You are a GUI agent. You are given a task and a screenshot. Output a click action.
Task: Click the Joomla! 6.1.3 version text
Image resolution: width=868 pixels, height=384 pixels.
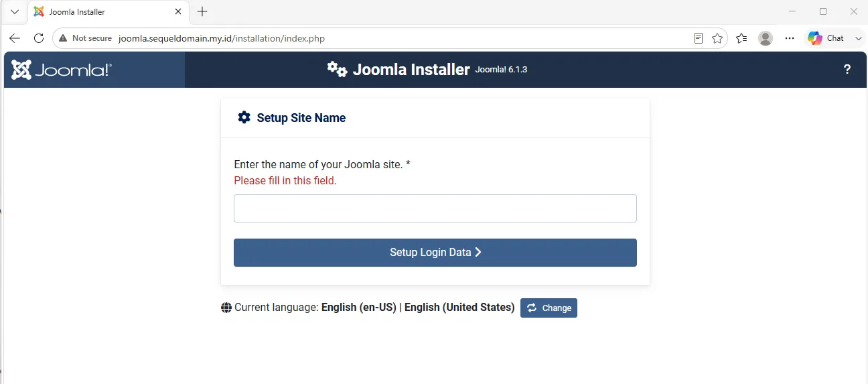(x=501, y=70)
